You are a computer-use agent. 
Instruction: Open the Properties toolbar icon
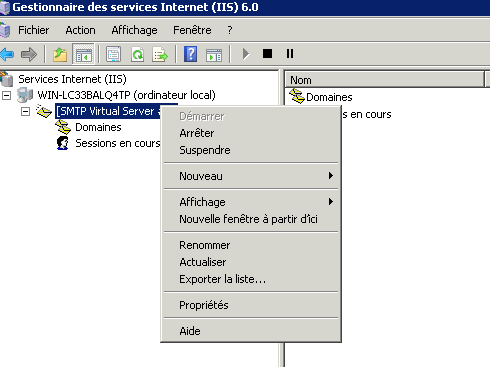point(113,54)
